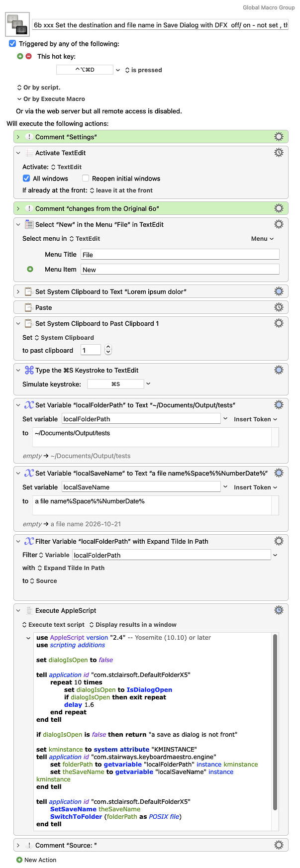Choose application from Activate TextEdit popup

[67, 167]
